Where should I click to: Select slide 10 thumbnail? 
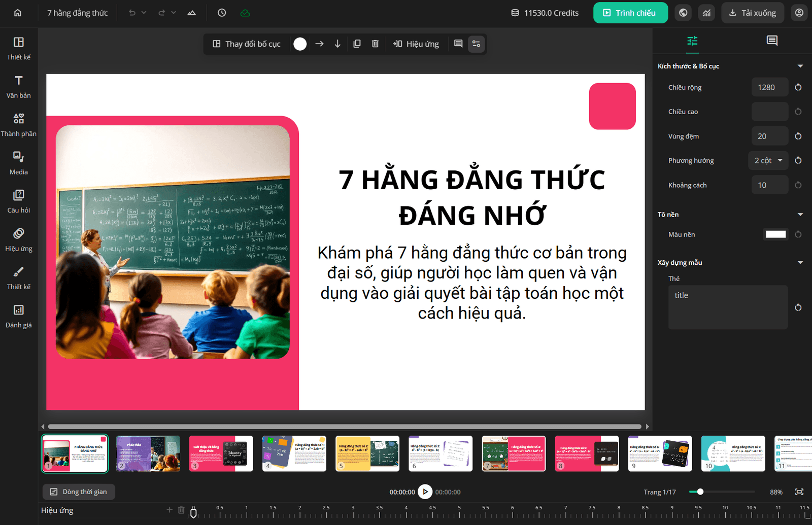[733, 453]
